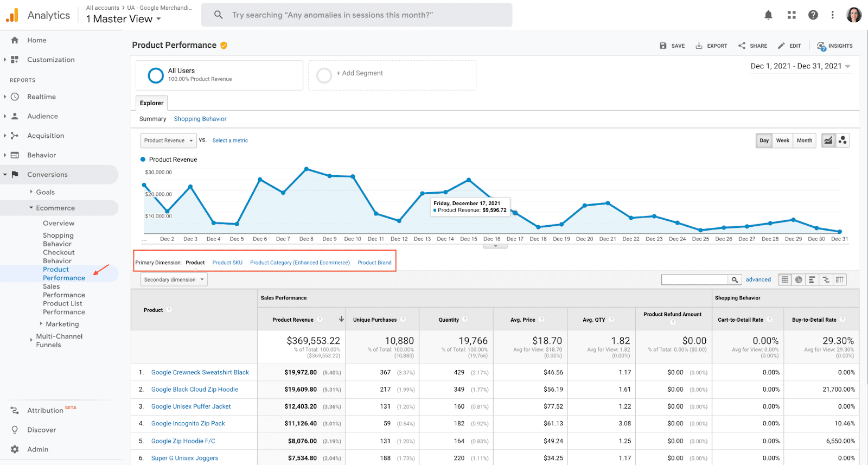The width and height of the screenshot is (868, 465).
Task: Click the Acquisition icon in the sidebar
Action: tap(15, 136)
